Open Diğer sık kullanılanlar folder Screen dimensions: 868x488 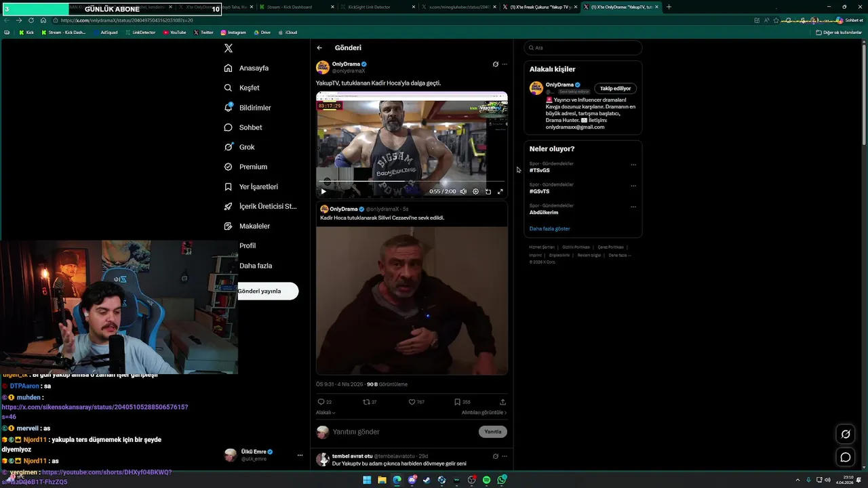839,33
